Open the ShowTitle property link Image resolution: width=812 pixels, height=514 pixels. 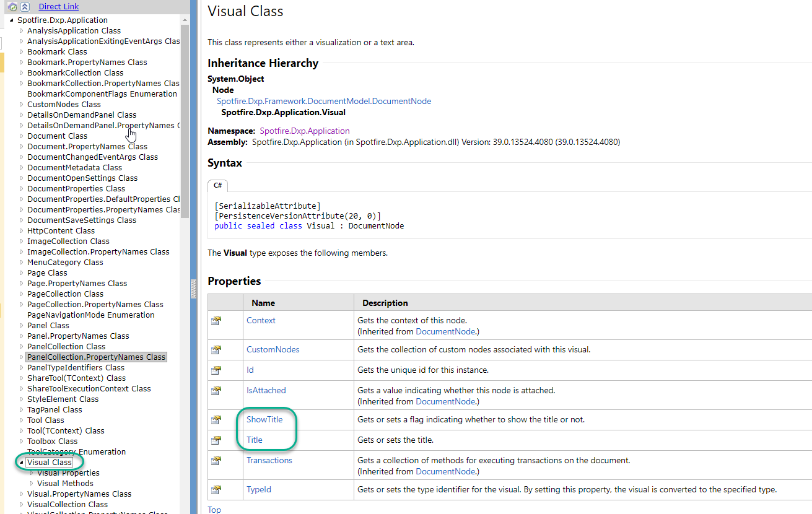264,420
